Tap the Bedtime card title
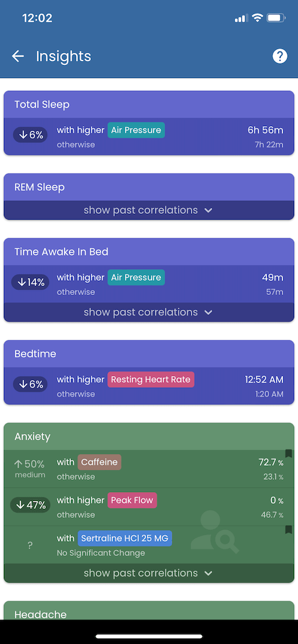Screen dimensions: 298x644 (35, 354)
